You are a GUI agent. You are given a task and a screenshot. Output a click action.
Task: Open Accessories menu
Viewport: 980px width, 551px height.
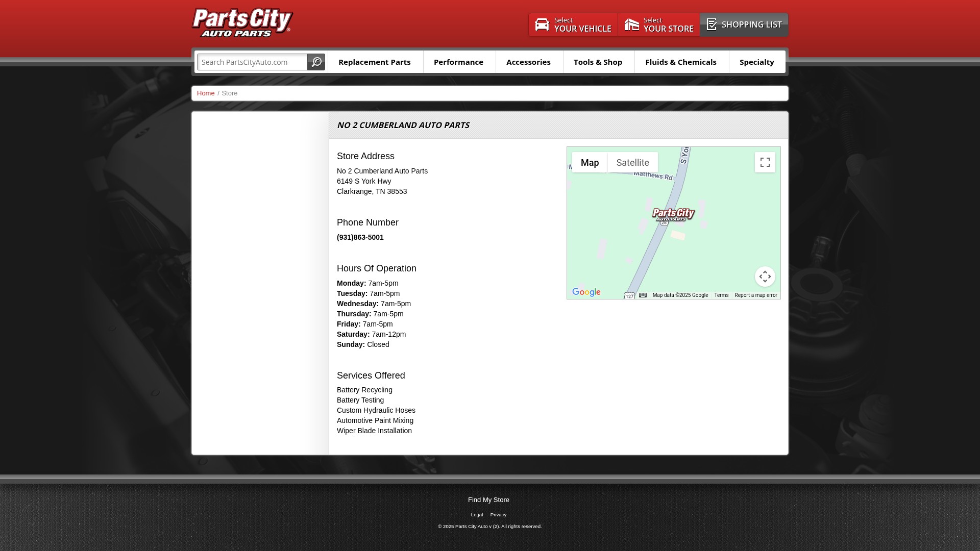point(529,62)
